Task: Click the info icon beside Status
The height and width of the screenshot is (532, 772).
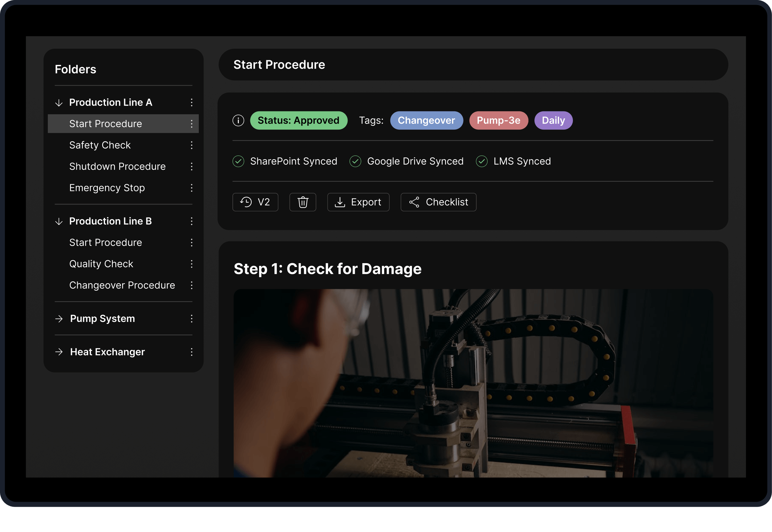Action: pos(238,120)
